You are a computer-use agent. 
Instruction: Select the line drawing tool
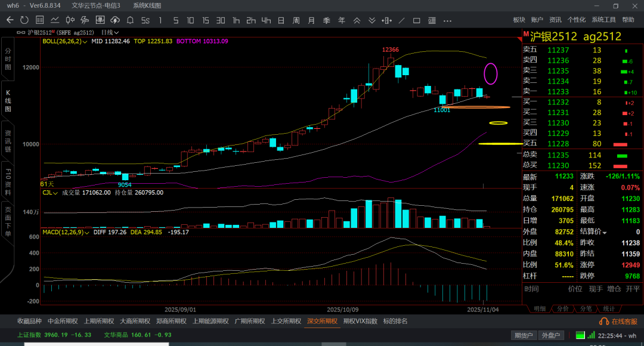tap(402, 20)
